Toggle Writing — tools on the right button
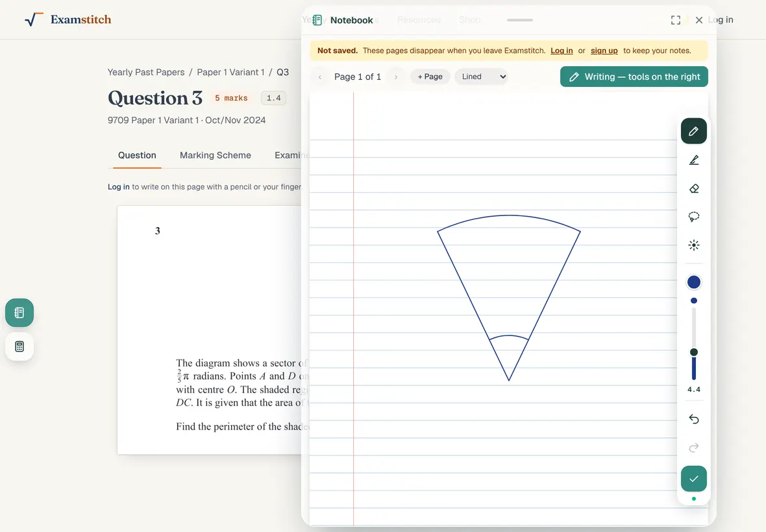 click(x=634, y=77)
